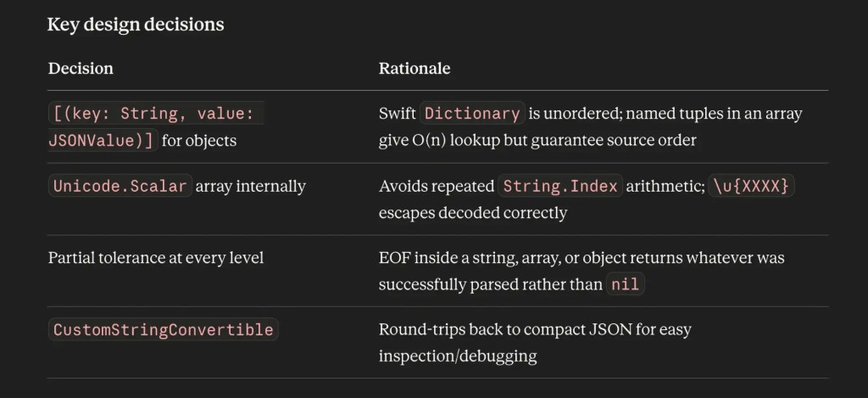Click the "Rationale" column header
The image size is (868, 398).
[415, 69]
